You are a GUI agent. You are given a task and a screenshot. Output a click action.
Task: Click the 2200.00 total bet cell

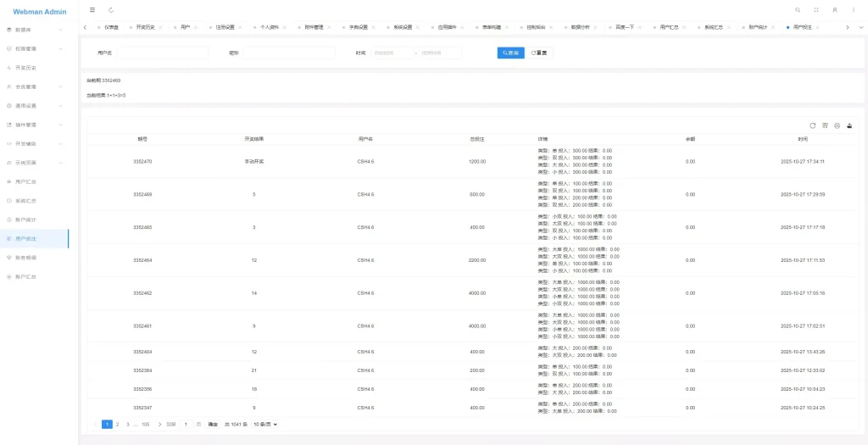(x=476, y=260)
